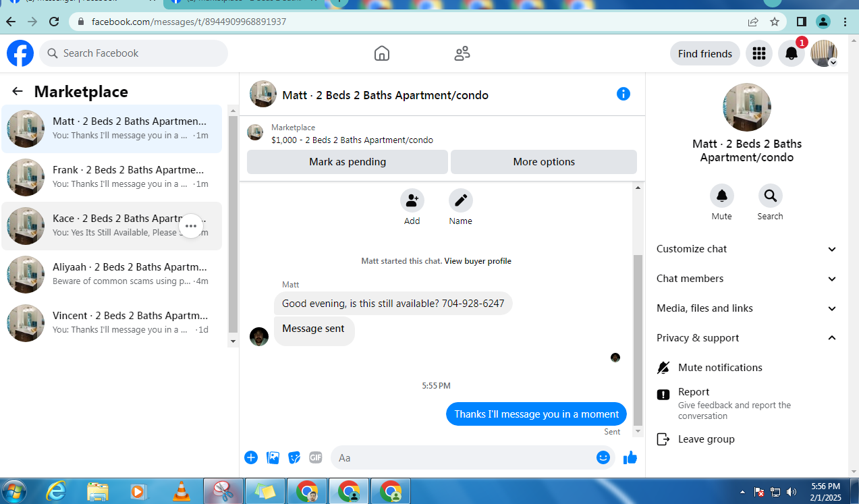Expand Media, files and links section
The height and width of the screenshot is (504, 859).
747,308
